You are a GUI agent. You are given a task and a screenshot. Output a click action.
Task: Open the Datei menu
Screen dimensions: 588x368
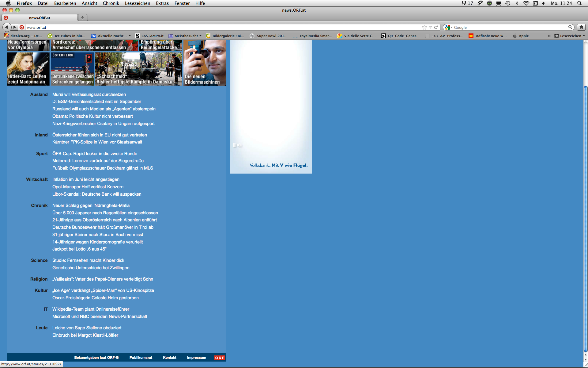[43, 3]
